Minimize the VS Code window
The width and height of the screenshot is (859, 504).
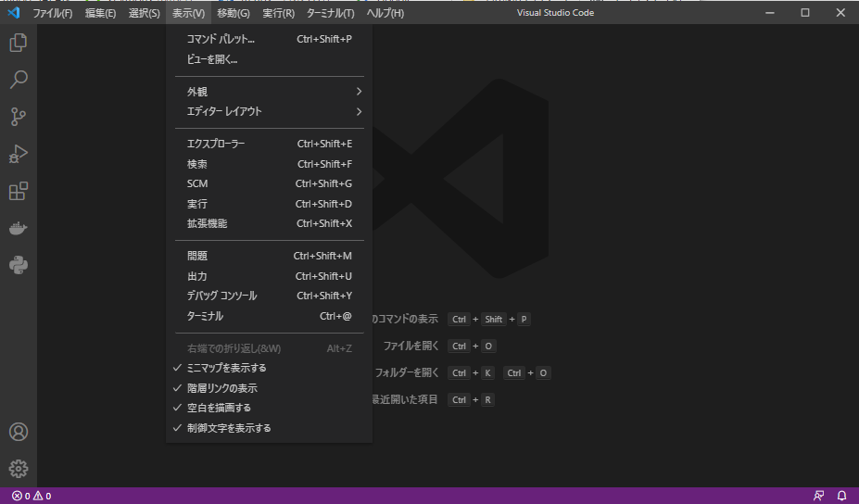point(770,13)
